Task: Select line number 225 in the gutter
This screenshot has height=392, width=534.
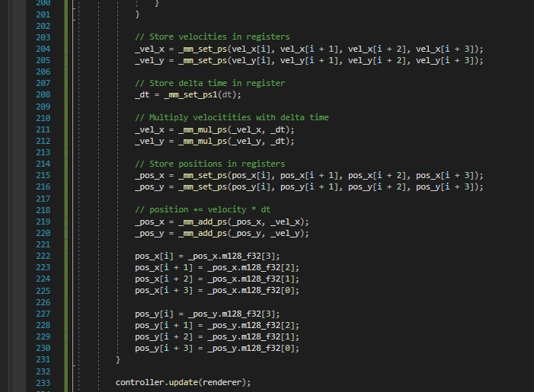Action: (x=43, y=291)
